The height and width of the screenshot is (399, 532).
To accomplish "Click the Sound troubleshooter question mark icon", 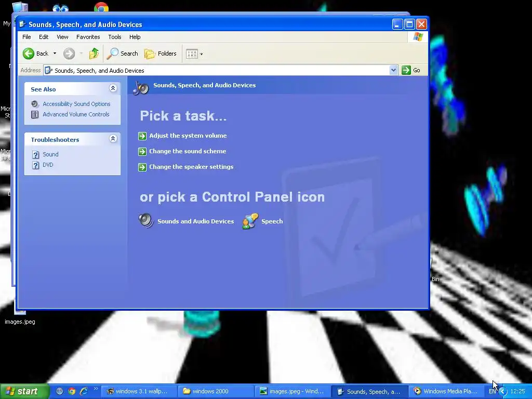I will [x=36, y=155].
